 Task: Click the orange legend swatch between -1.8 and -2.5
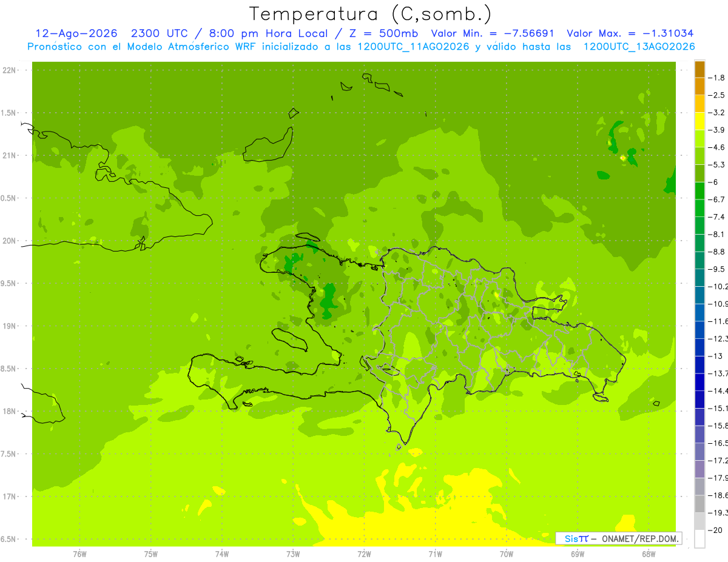pyautogui.click(x=699, y=87)
